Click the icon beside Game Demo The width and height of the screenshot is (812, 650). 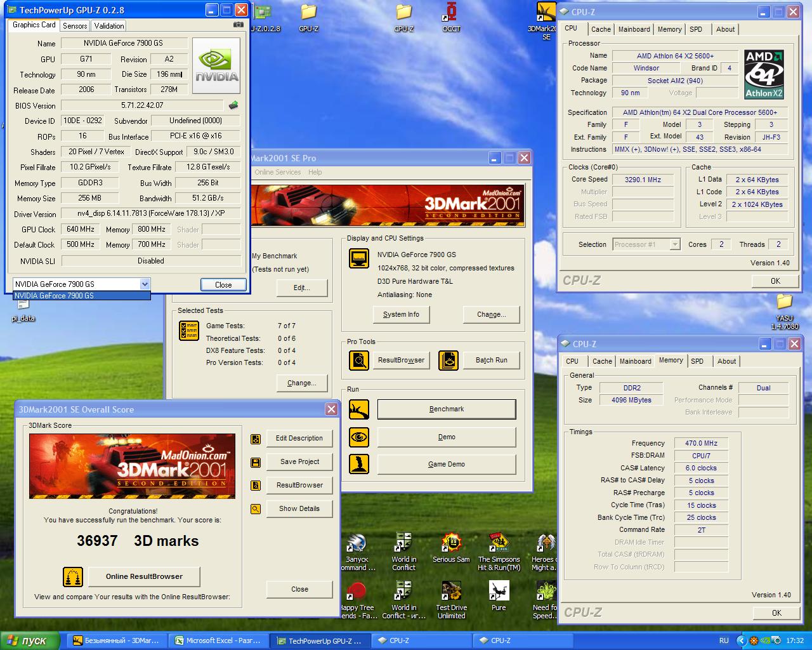(x=359, y=464)
